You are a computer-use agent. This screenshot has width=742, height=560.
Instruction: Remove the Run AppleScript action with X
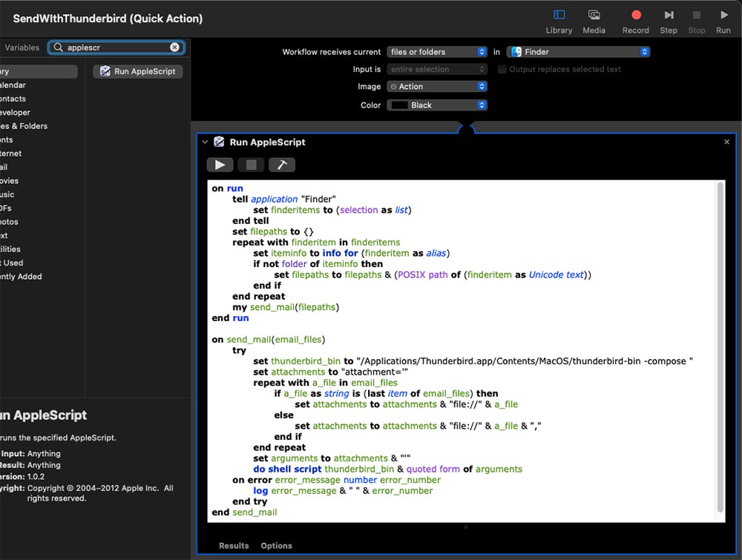(x=727, y=142)
